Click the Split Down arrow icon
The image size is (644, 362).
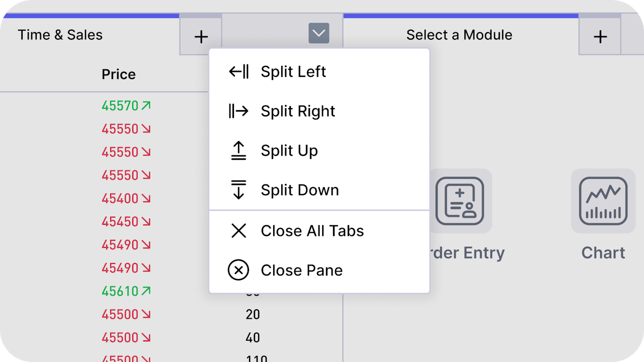point(238,190)
